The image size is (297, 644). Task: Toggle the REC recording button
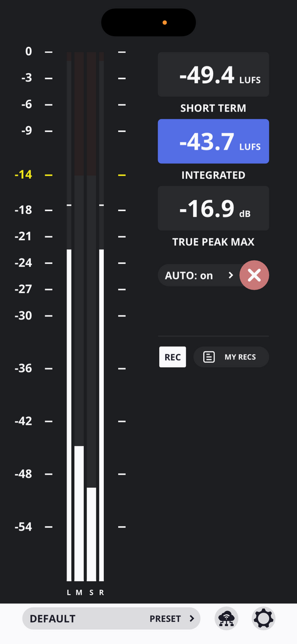172,357
